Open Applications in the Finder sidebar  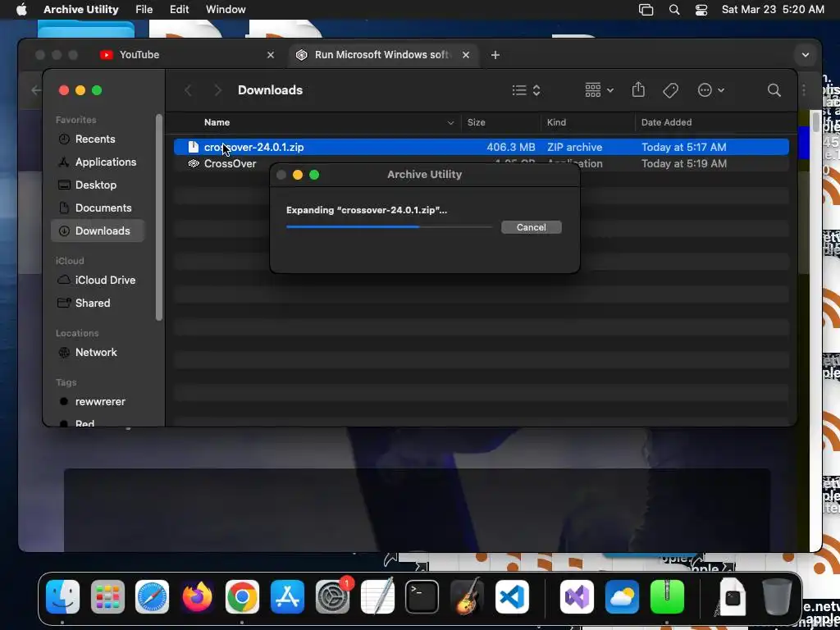point(98,162)
